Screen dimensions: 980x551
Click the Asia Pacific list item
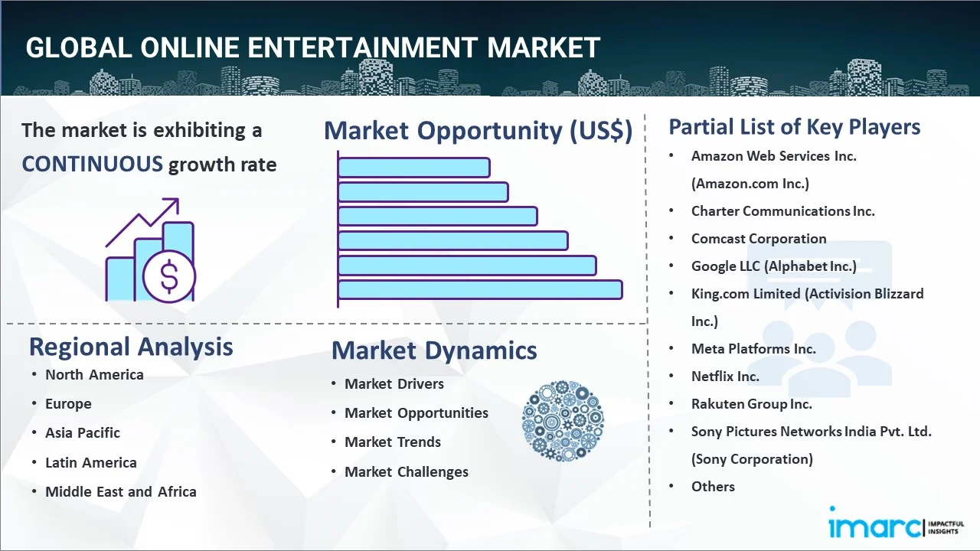coord(83,432)
